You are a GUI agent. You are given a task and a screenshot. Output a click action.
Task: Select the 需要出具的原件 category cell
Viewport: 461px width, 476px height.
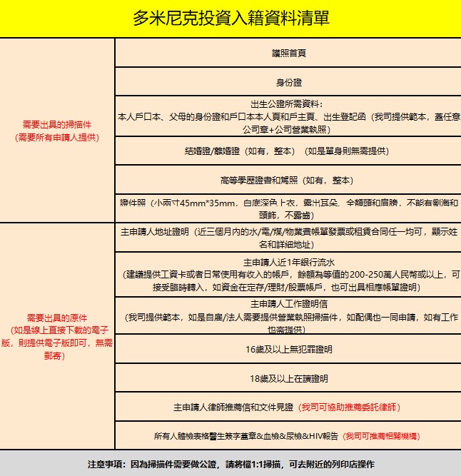click(57, 318)
